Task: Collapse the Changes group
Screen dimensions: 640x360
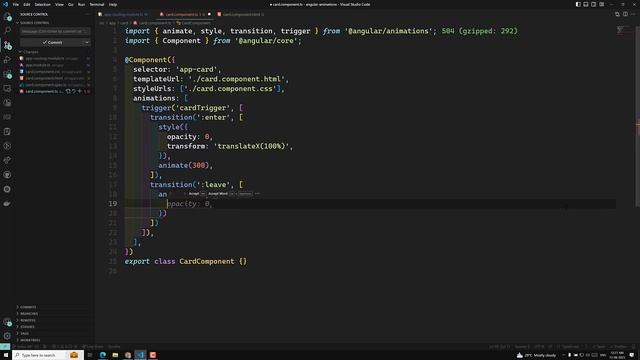Action: point(30,52)
